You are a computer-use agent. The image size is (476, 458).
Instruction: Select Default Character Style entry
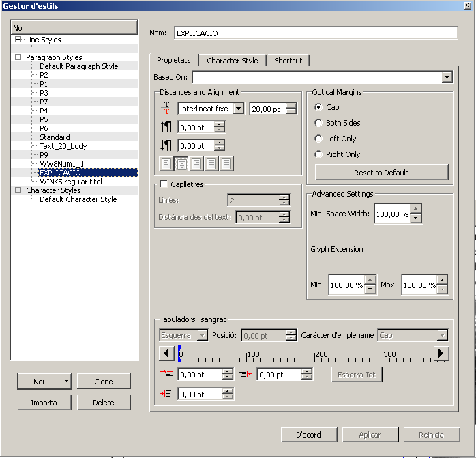click(78, 199)
